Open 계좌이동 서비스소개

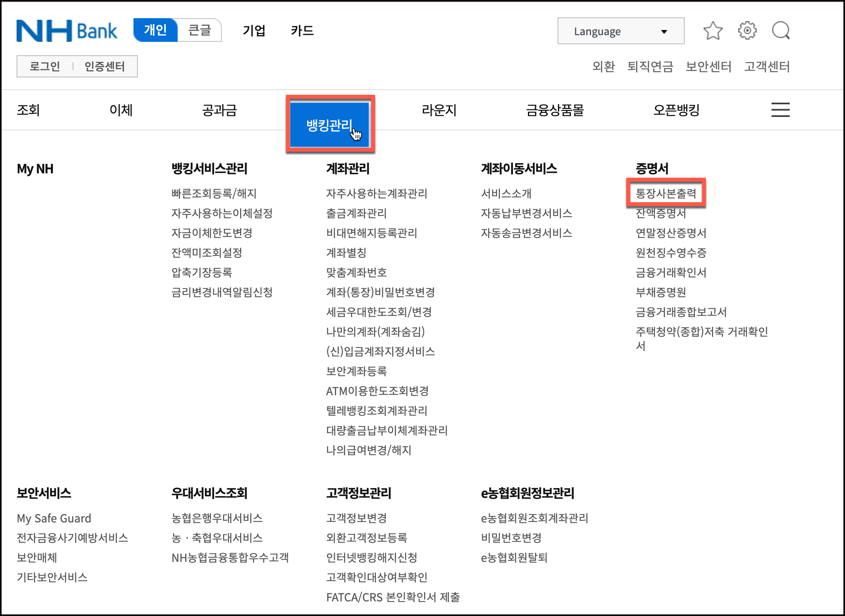[x=506, y=193]
